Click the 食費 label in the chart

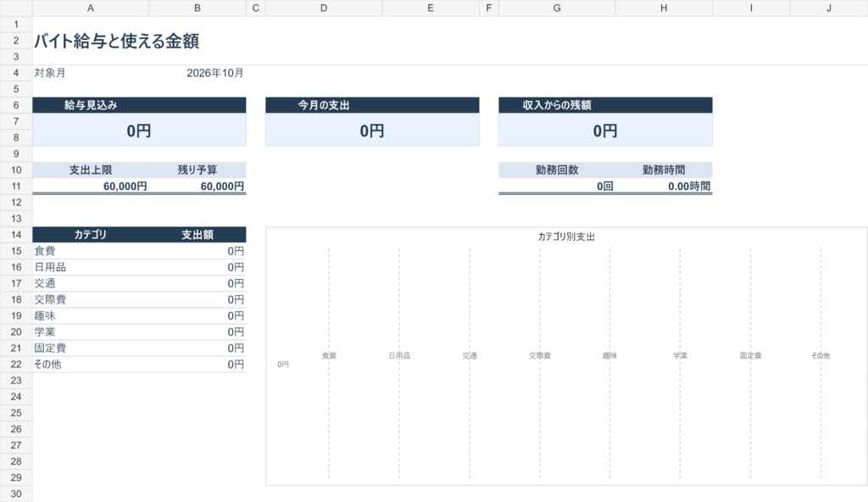pos(329,355)
